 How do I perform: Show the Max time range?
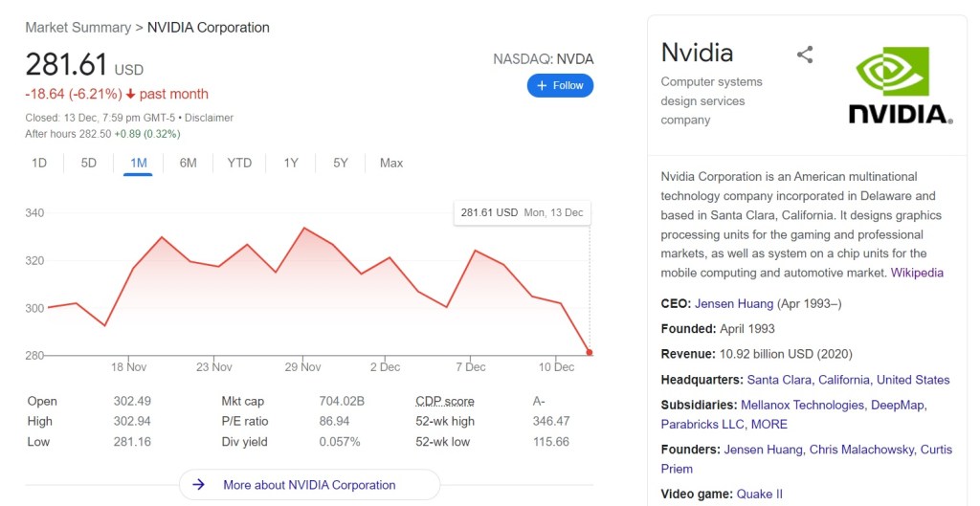390,163
